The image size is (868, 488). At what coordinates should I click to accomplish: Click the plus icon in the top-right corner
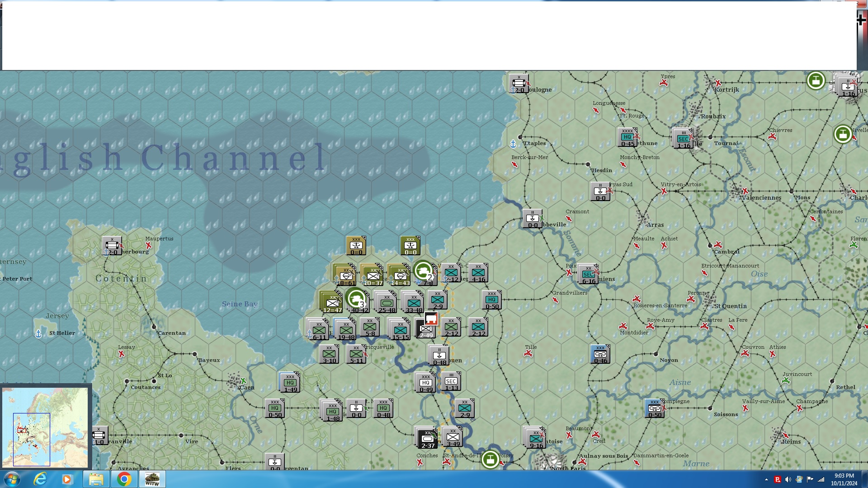[862, 20]
